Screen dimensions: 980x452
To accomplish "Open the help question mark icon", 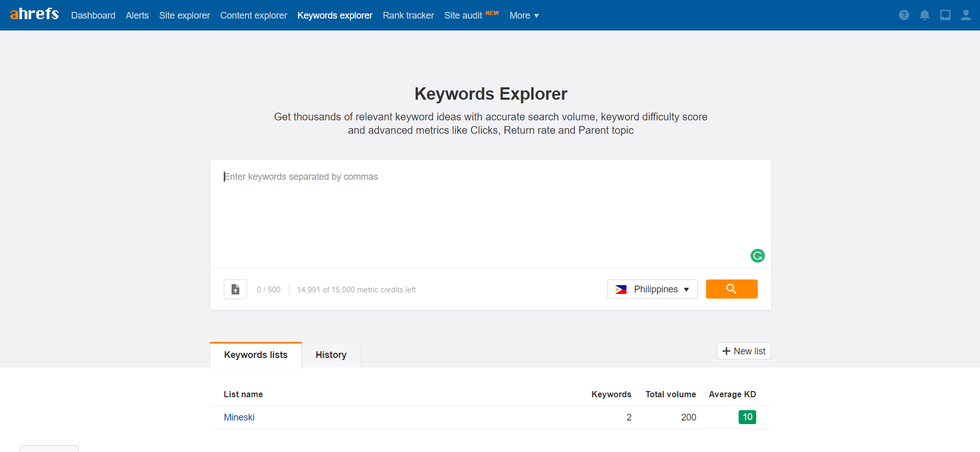I will click(904, 15).
